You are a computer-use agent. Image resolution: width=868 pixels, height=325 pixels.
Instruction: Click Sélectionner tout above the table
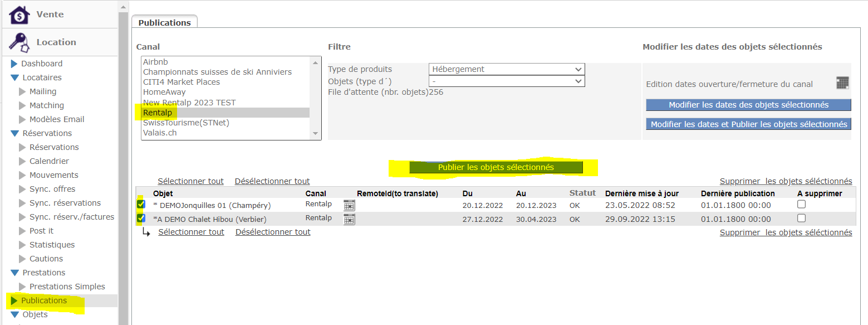191,181
